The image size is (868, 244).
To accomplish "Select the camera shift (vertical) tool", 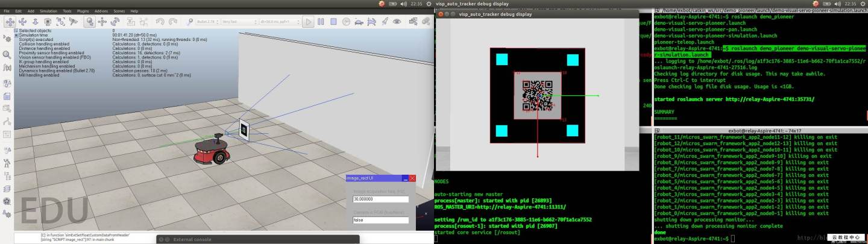I will 35,22.
